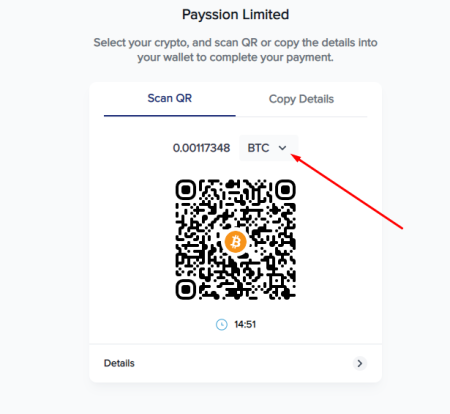
Task: Click the QR code's top-left finder square
Action: 186,190
